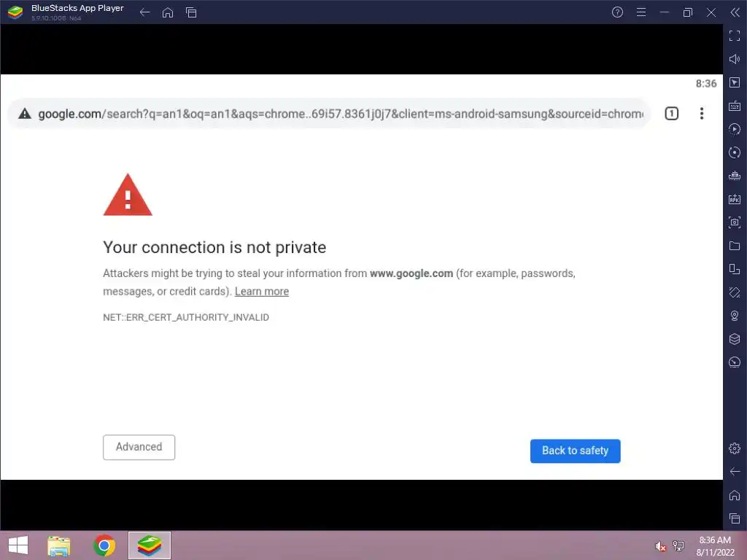Open the layers stack sidebar icon

coord(735,339)
